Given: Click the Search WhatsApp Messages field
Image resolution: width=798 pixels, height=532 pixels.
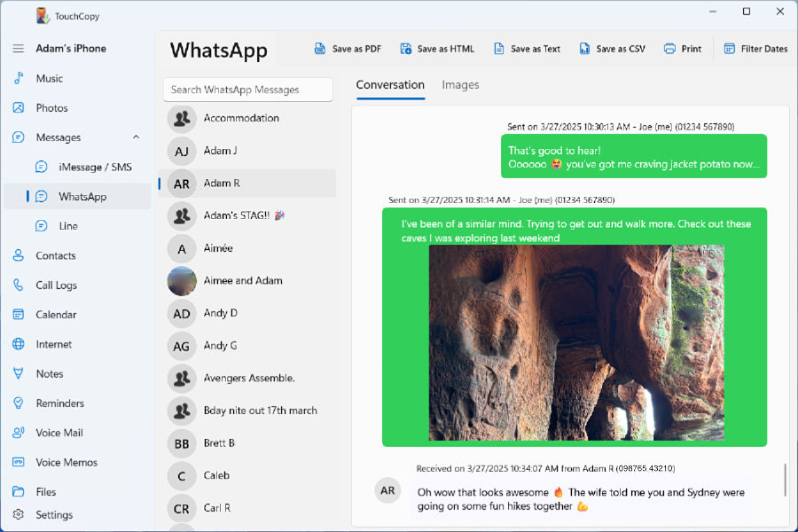Looking at the screenshot, I should (x=247, y=90).
